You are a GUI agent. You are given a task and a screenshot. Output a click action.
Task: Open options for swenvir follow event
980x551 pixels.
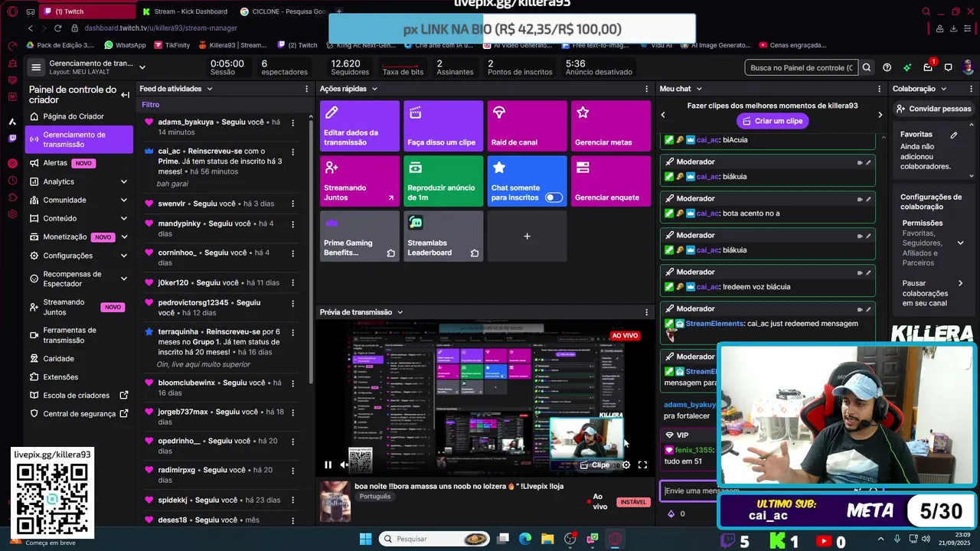point(292,204)
